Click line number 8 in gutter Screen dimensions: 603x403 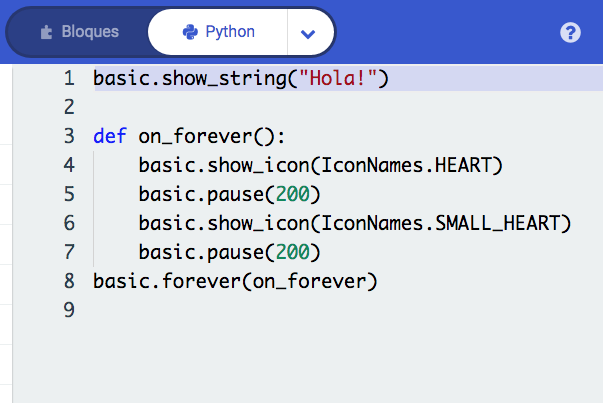(x=68, y=281)
